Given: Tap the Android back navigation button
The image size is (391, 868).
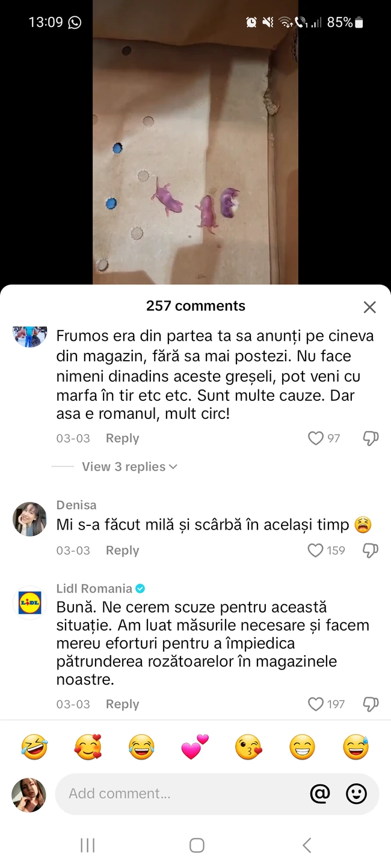Looking at the screenshot, I should click(x=306, y=845).
